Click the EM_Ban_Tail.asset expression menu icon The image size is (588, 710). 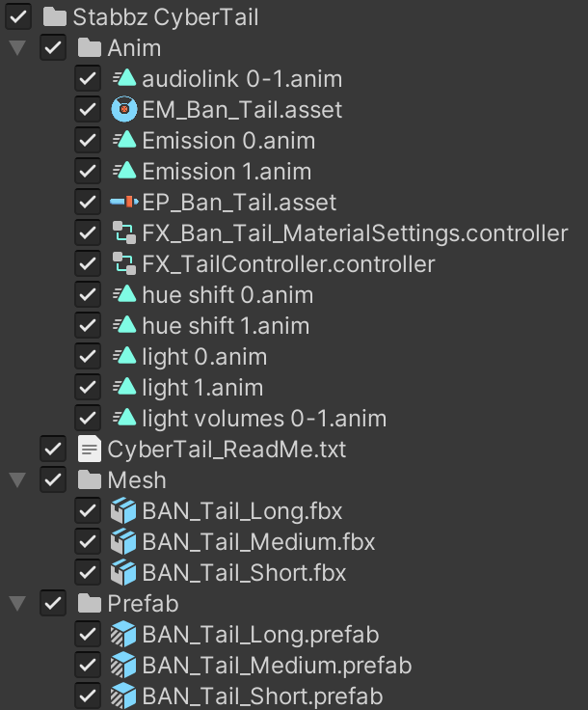[124, 110]
